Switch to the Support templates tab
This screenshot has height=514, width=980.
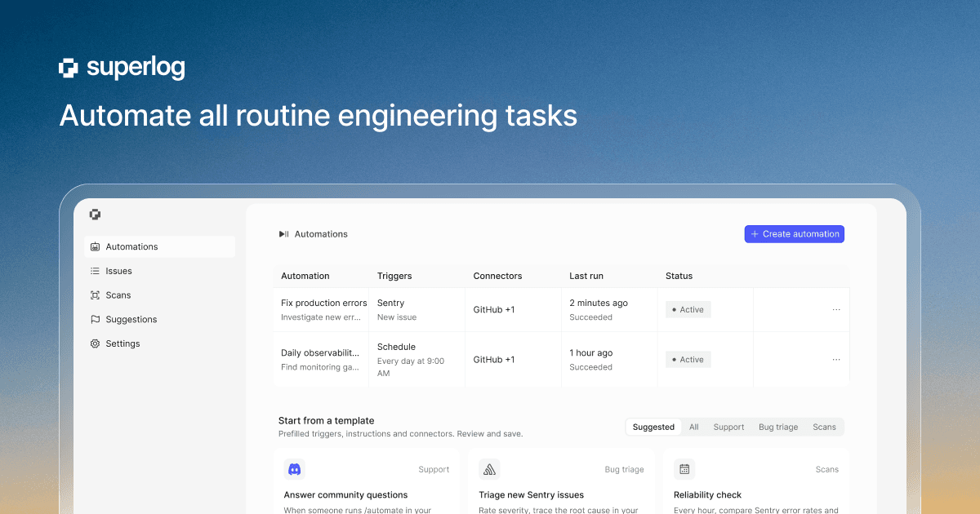pos(728,427)
